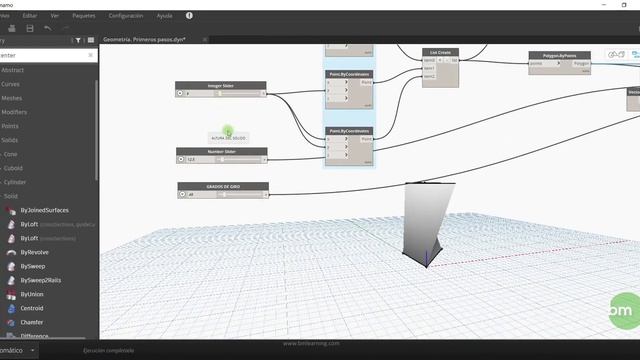
Task: Click the item0 input of List Create
Action: tap(429, 60)
